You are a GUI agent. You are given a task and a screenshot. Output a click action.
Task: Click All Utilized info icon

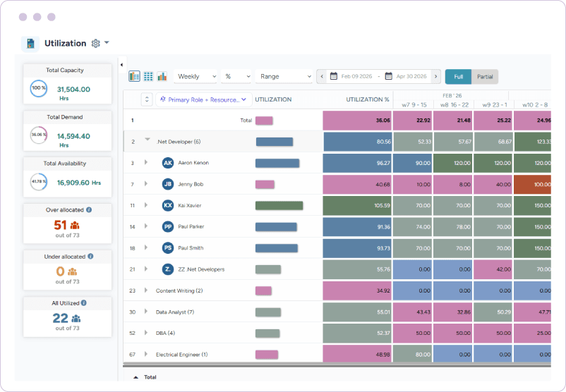click(84, 303)
